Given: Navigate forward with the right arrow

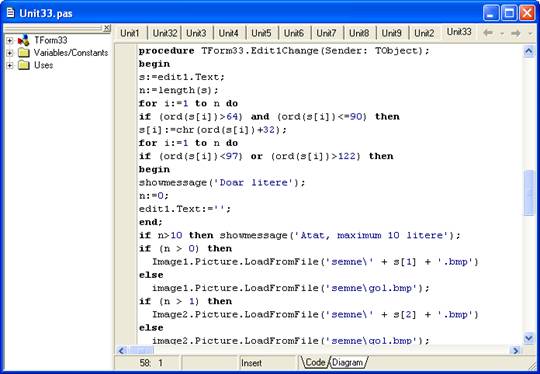Looking at the screenshot, I should [516, 33].
